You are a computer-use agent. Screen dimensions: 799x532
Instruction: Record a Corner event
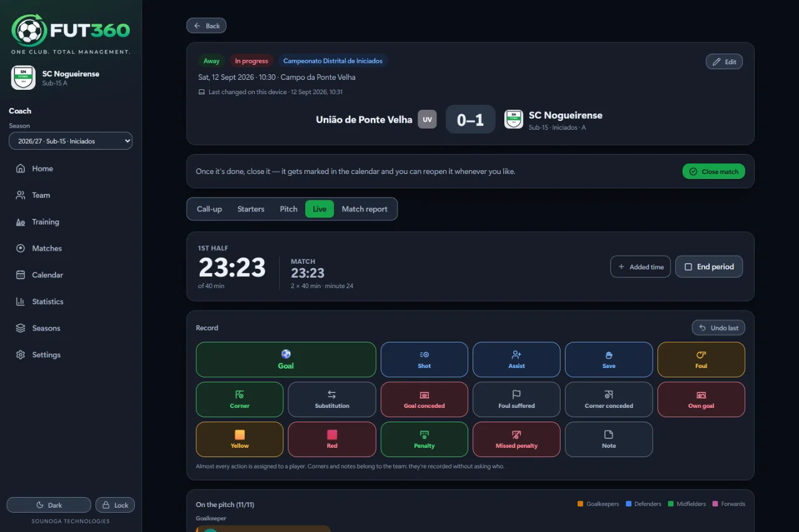(240, 399)
